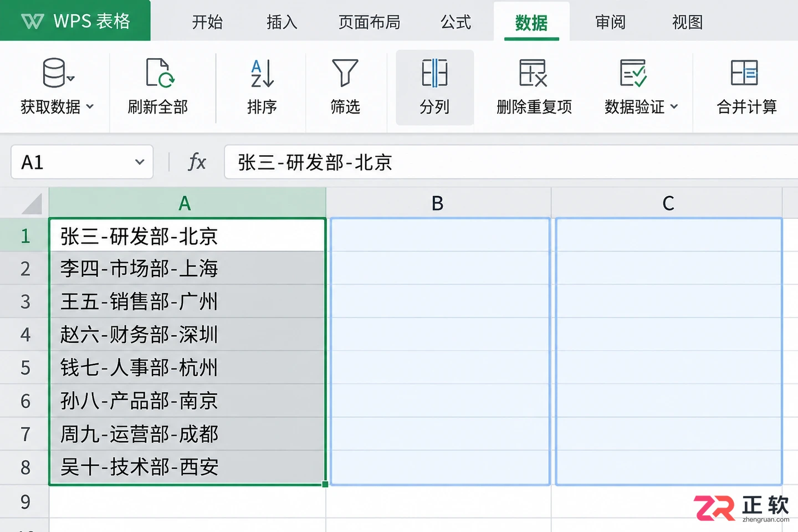
Task: Click the fx insert function icon
Action: point(197,162)
